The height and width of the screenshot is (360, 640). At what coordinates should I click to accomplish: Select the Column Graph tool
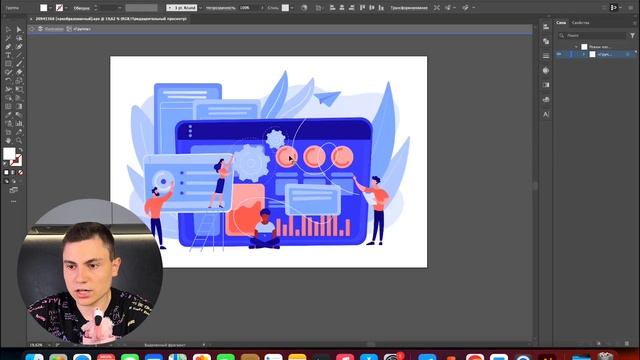(19, 123)
